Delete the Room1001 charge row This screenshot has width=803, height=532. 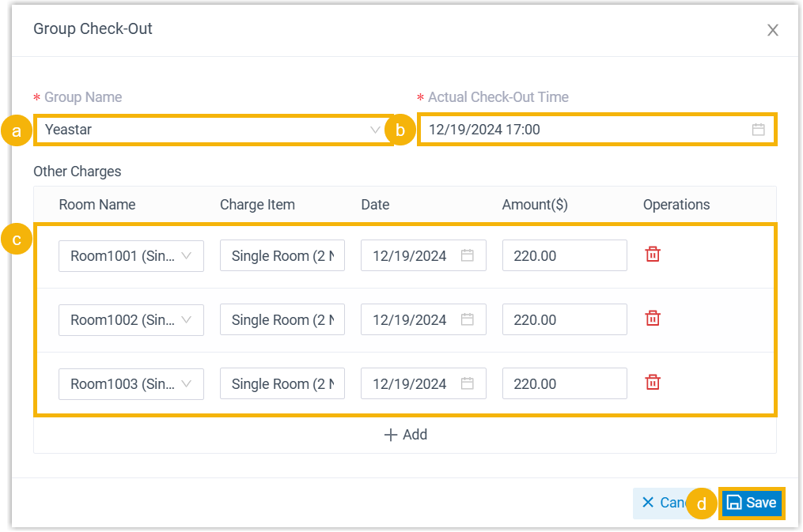(x=653, y=255)
